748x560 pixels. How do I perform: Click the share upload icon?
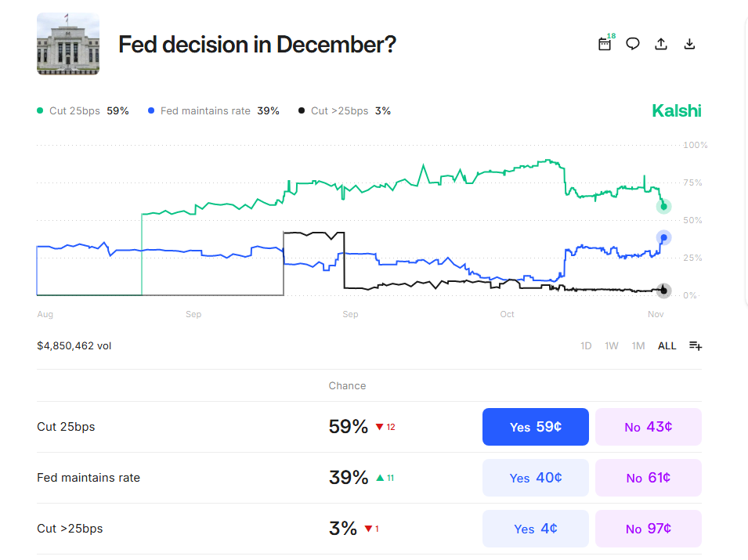661,44
